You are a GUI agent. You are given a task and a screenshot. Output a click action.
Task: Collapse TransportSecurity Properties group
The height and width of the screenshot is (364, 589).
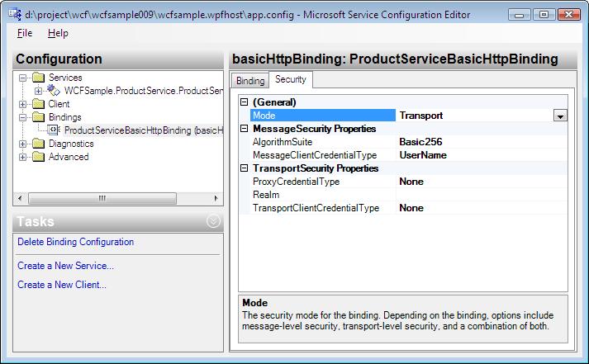(245, 168)
